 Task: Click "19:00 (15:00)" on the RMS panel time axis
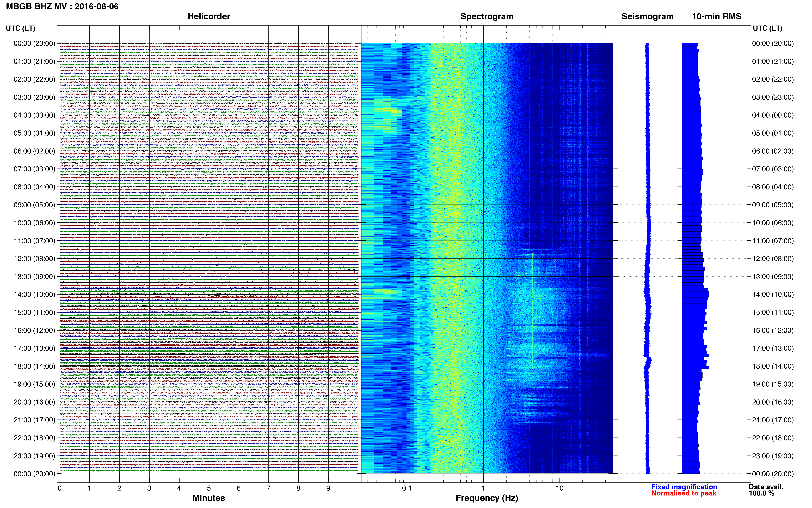pos(773,384)
